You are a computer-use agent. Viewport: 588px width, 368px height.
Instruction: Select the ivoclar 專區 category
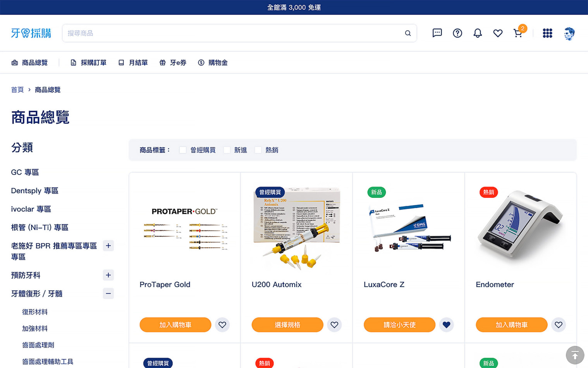pyautogui.click(x=31, y=209)
